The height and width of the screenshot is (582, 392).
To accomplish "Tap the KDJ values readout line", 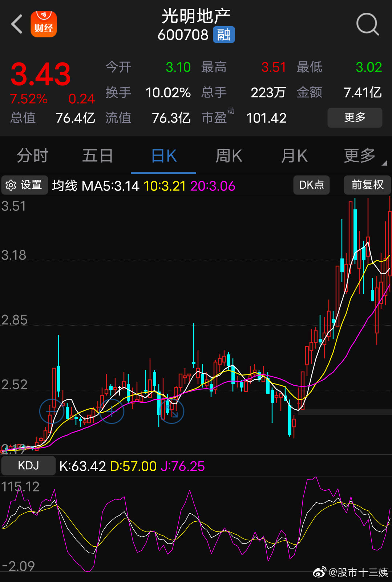I will [132, 466].
